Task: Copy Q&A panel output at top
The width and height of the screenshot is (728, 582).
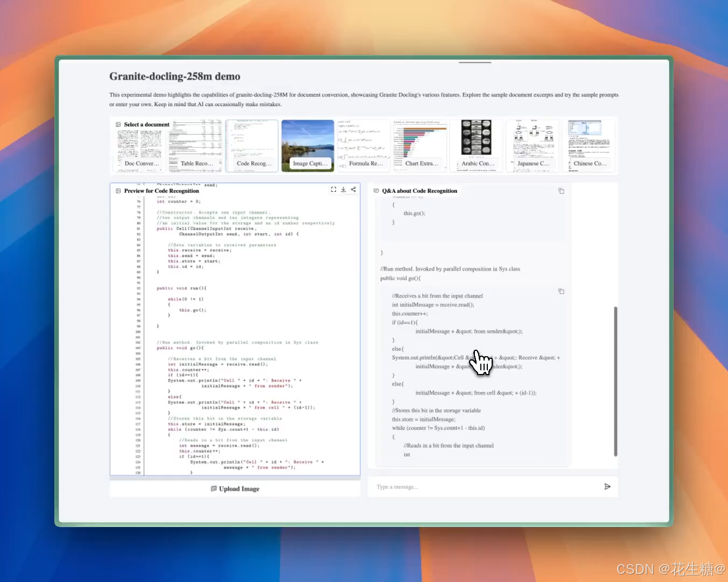Action: (x=561, y=191)
